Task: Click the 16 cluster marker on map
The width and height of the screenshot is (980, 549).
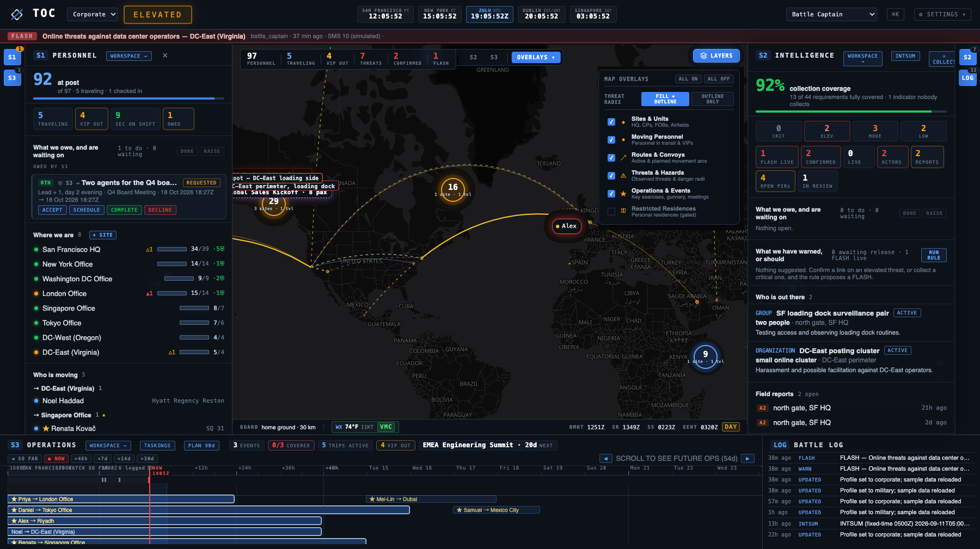Action: 453,188
